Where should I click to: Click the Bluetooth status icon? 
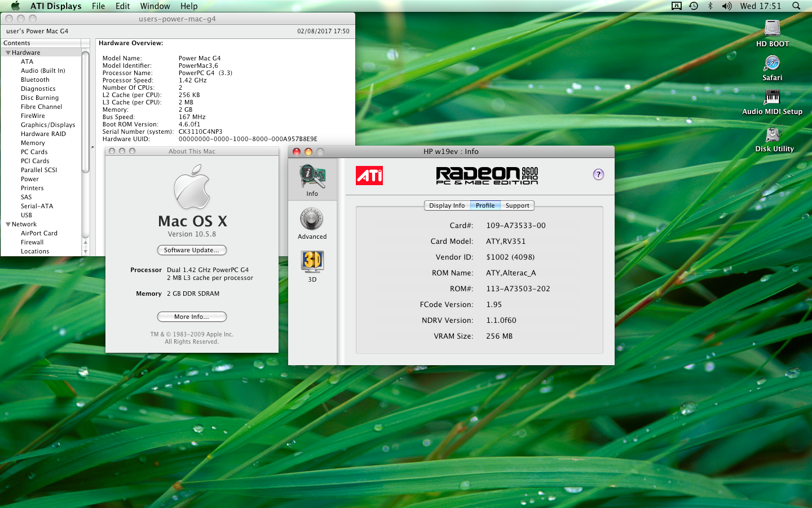tap(710, 6)
